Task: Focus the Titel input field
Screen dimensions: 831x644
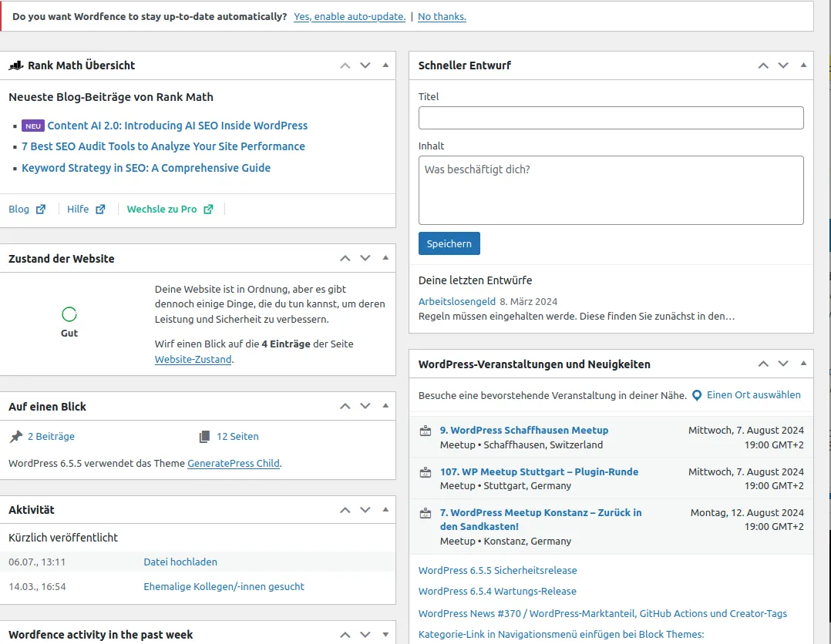Action: point(611,118)
